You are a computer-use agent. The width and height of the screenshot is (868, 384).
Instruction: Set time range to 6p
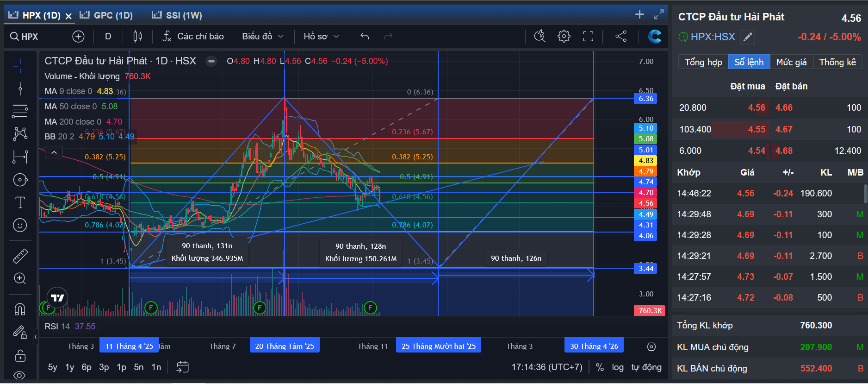pos(87,367)
